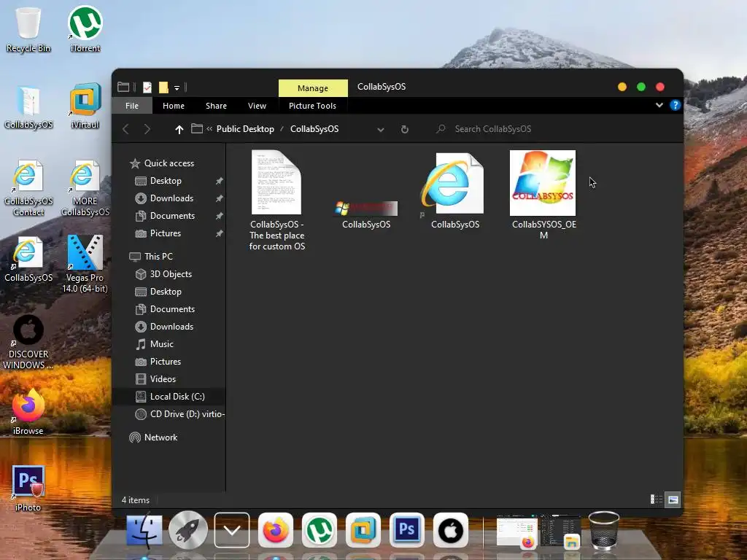Open pinned Pictures under Quick access
747x560 pixels.
(166, 233)
